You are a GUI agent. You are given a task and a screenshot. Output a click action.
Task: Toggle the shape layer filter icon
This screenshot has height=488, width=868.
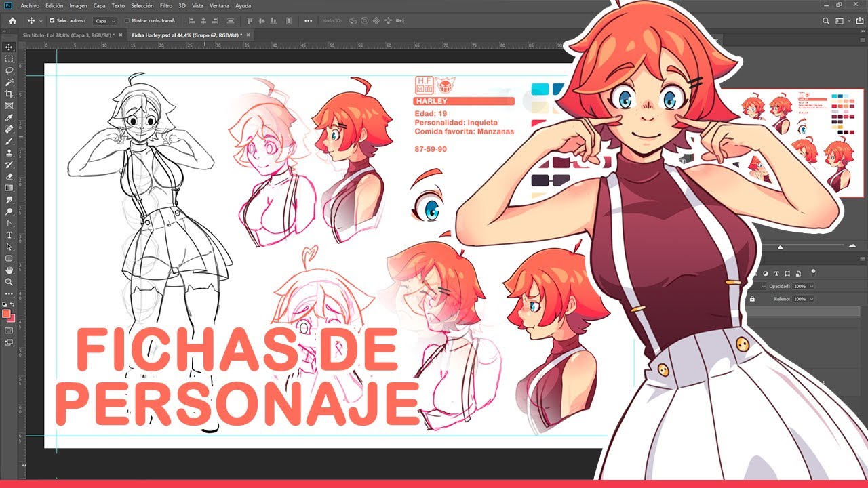pos(787,274)
